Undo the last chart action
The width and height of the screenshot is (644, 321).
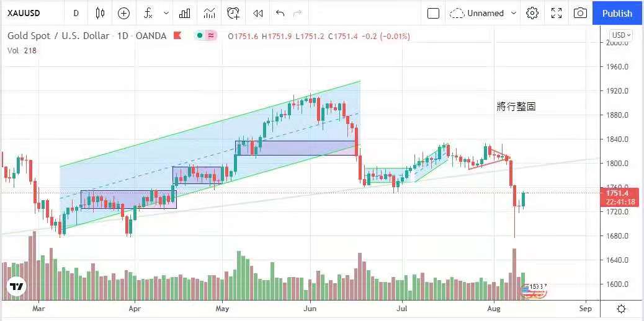click(x=280, y=13)
